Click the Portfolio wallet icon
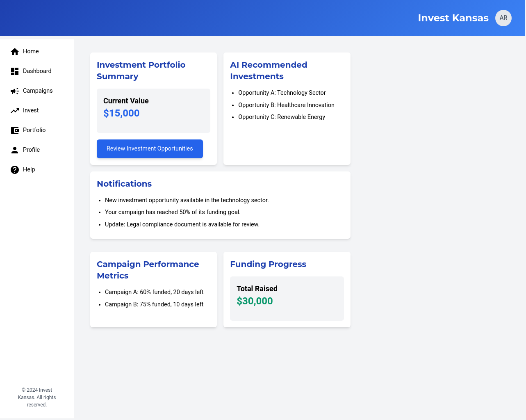The width and height of the screenshot is (526, 420). (15, 130)
